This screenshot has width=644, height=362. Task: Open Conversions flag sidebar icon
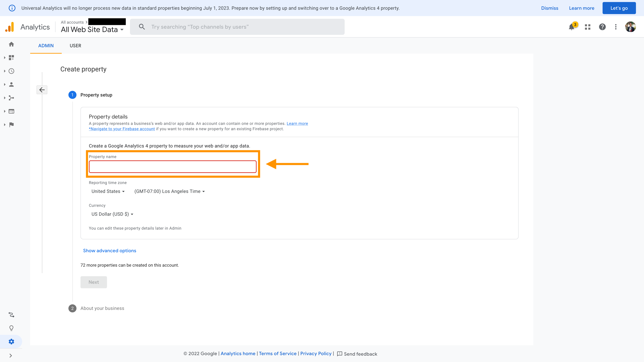pos(11,125)
